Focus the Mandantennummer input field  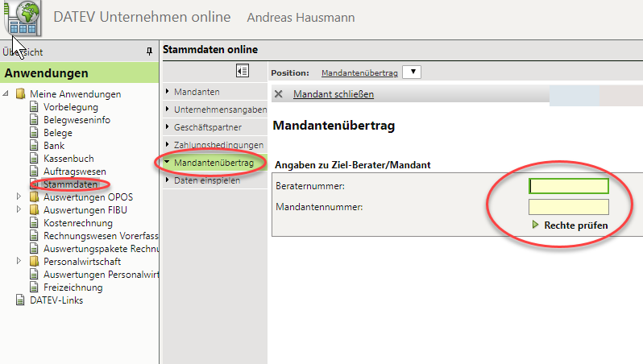[x=569, y=207]
